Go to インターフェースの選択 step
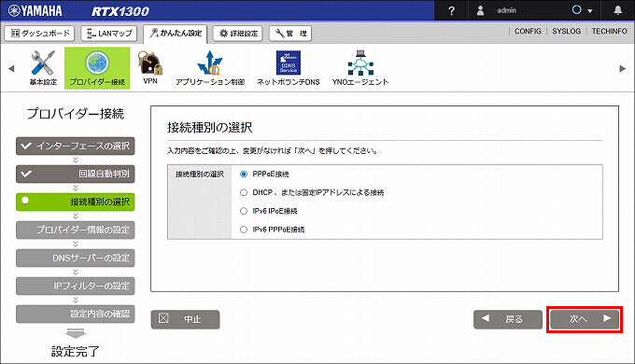 [76, 146]
